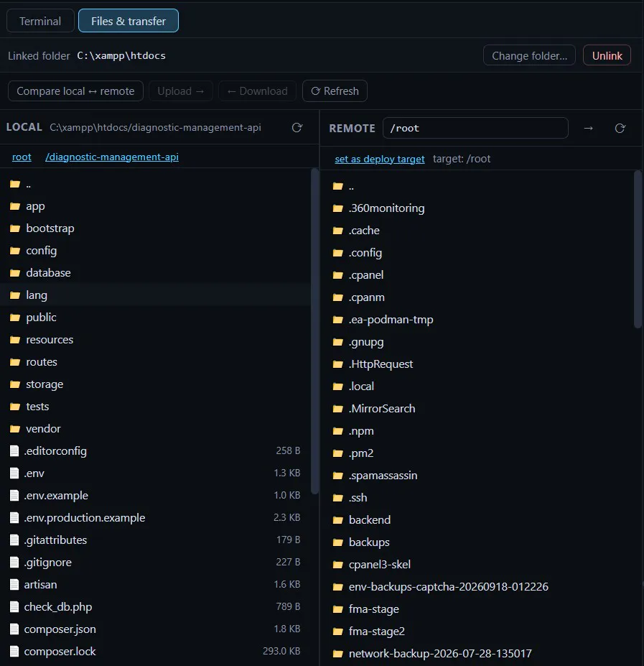Screen dimensions: 644x666
Task: Select the .spamassassin remote folder
Action: pyautogui.click(x=477, y=476)
